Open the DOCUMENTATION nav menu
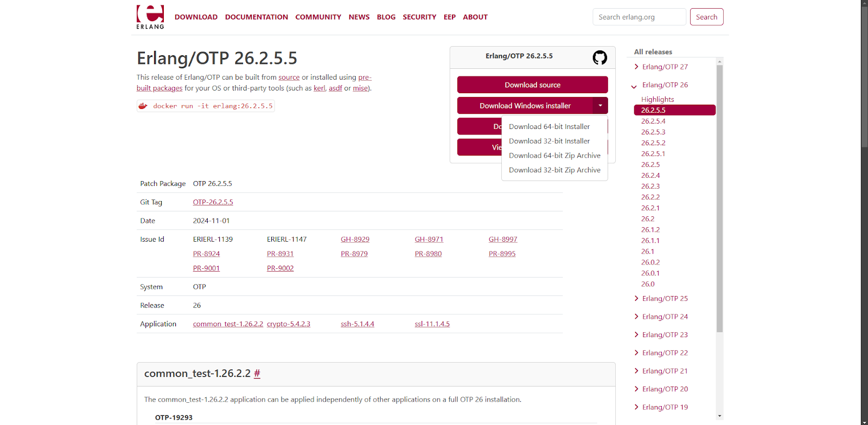This screenshot has height=425, width=868. click(256, 17)
